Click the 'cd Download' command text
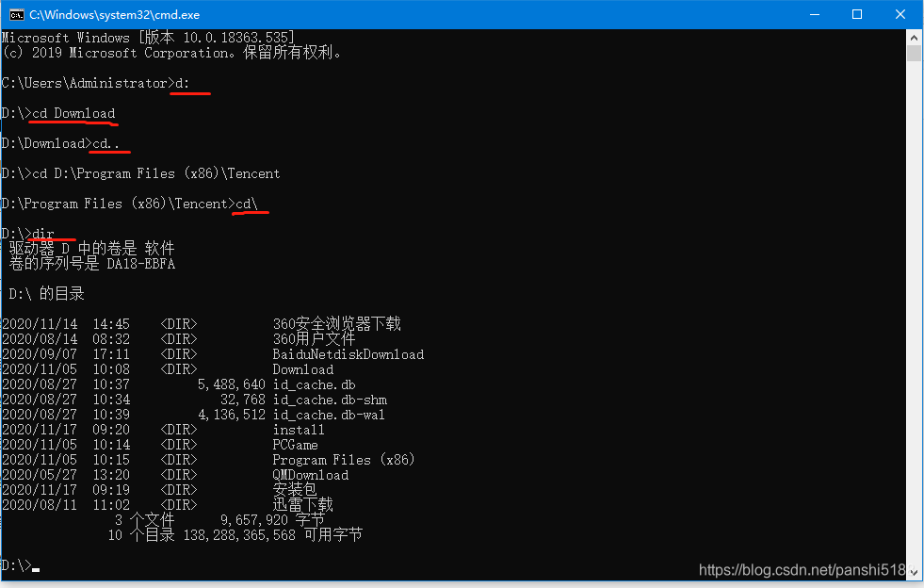The width and height of the screenshot is (924, 588). pos(73,113)
